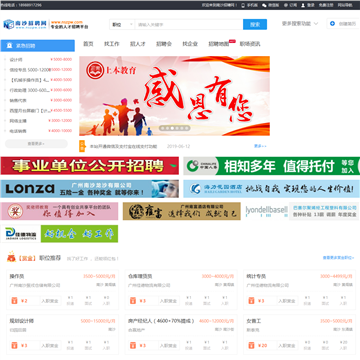Image resolution: width=360 pixels, height=360 pixels.
Task: Open the 职场资讯 nav tab
Action: click(x=250, y=44)
